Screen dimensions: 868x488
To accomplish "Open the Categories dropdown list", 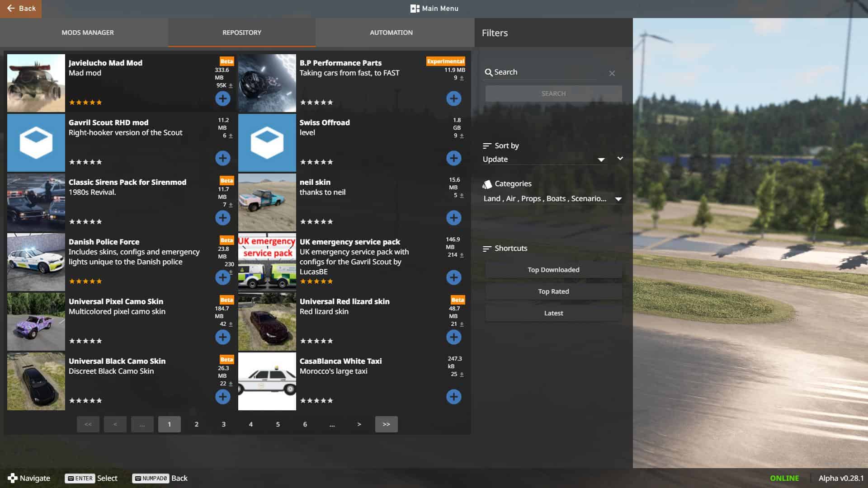I will (553, 199).
